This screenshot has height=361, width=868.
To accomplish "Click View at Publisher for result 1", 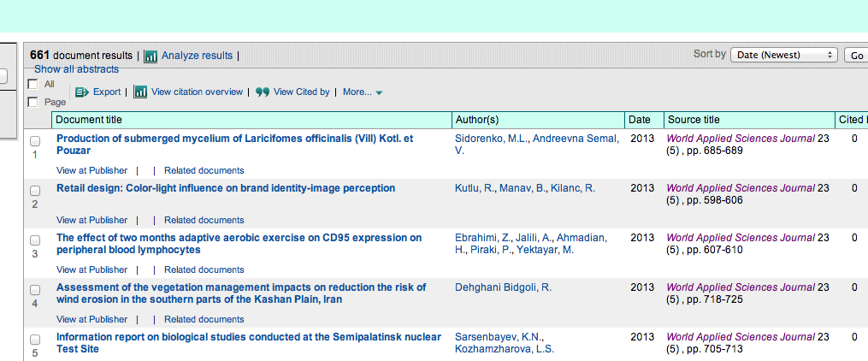I will tap(92, 170).
